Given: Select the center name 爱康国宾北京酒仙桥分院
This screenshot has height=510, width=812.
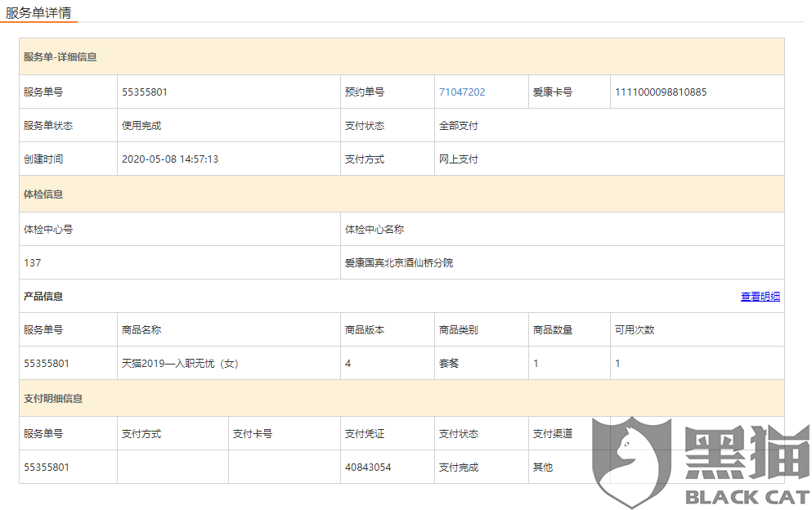Looking at the screenshot, I should point(399,262).
